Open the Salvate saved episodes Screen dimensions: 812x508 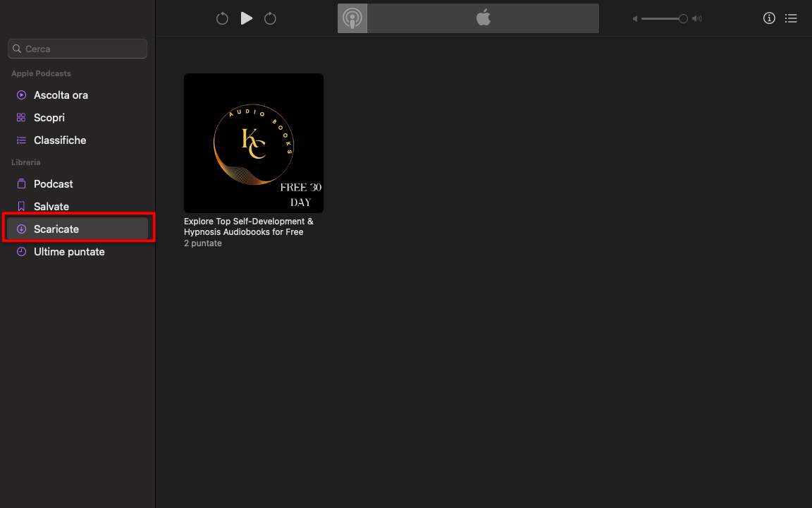click(x=51, y=206)
